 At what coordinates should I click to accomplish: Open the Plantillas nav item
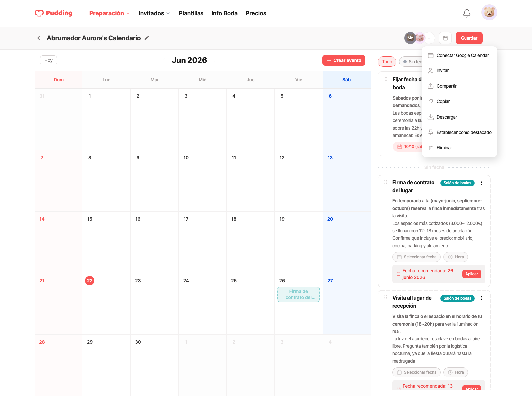tap(191, 13)
